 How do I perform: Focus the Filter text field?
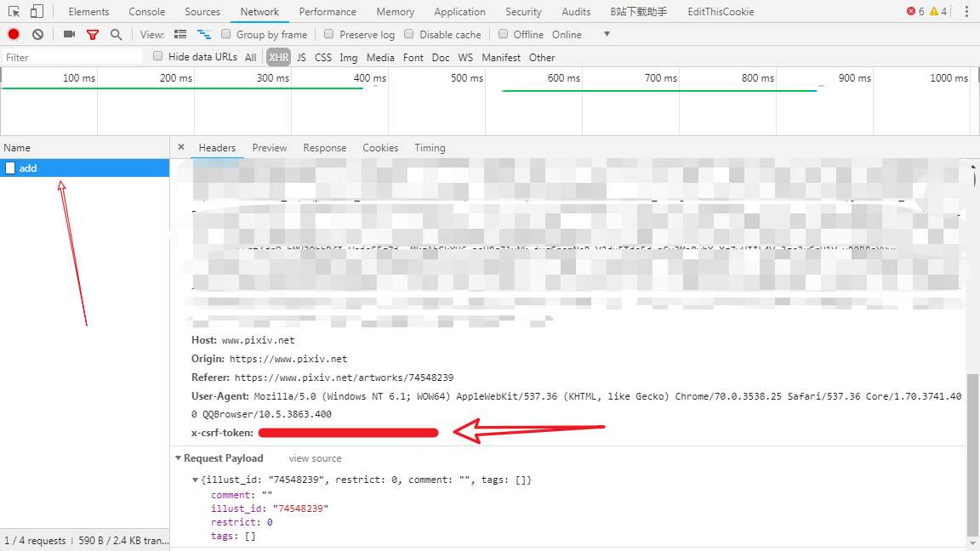pyautogui.click(x=72, y=57)
